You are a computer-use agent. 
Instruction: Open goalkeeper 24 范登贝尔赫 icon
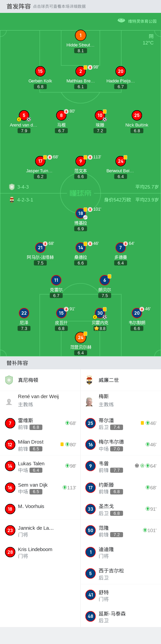[80, 337]
